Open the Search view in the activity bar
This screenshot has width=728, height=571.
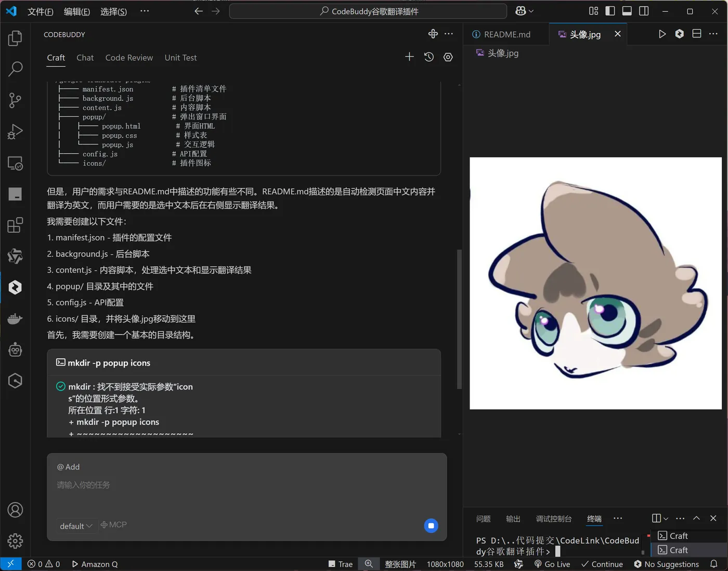[x=16, y=69]
